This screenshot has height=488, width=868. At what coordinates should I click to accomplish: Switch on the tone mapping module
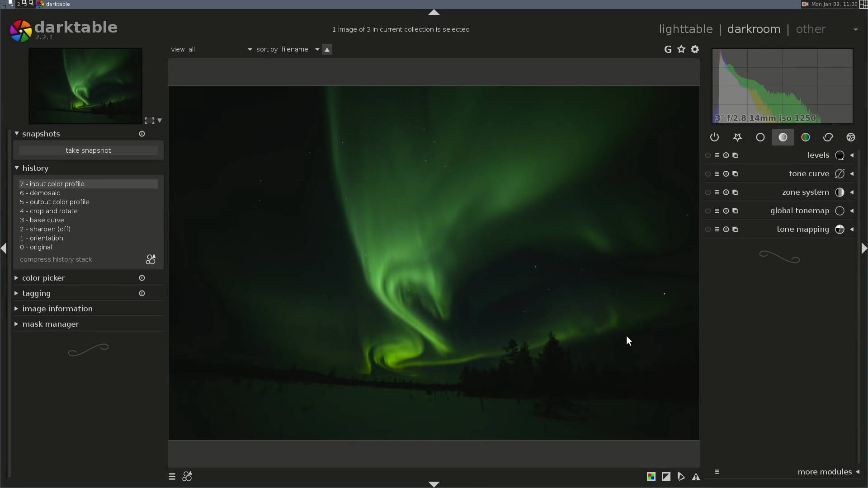pos(708,230)
